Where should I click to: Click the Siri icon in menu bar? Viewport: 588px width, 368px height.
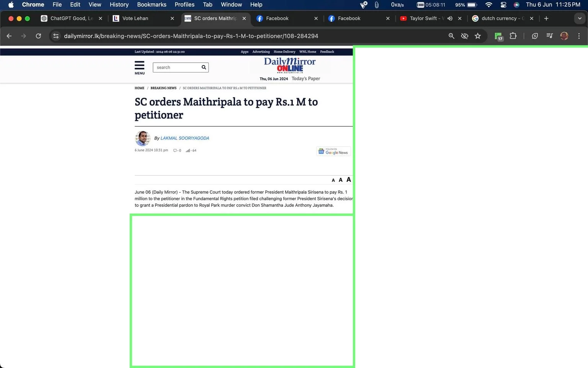(516, 5)
